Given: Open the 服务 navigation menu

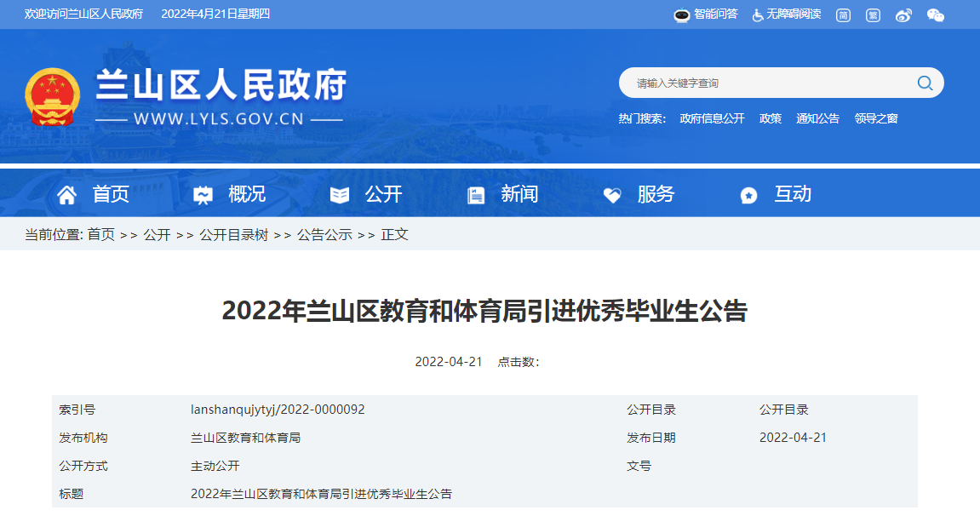Looking at the screenshot, I should coord(656,194).
